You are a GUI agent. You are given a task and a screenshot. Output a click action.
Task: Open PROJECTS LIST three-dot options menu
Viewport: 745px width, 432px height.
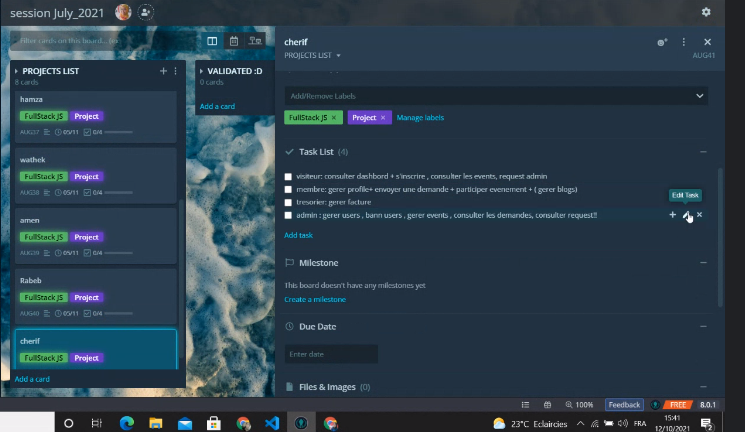(176, 71)
